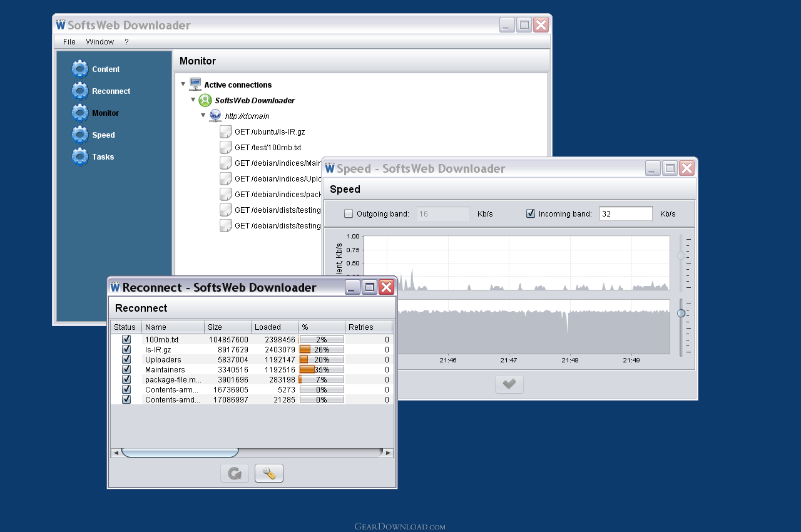The image size is (801, 532).
Task: Open the Content section gear icon
Action: 80,69
